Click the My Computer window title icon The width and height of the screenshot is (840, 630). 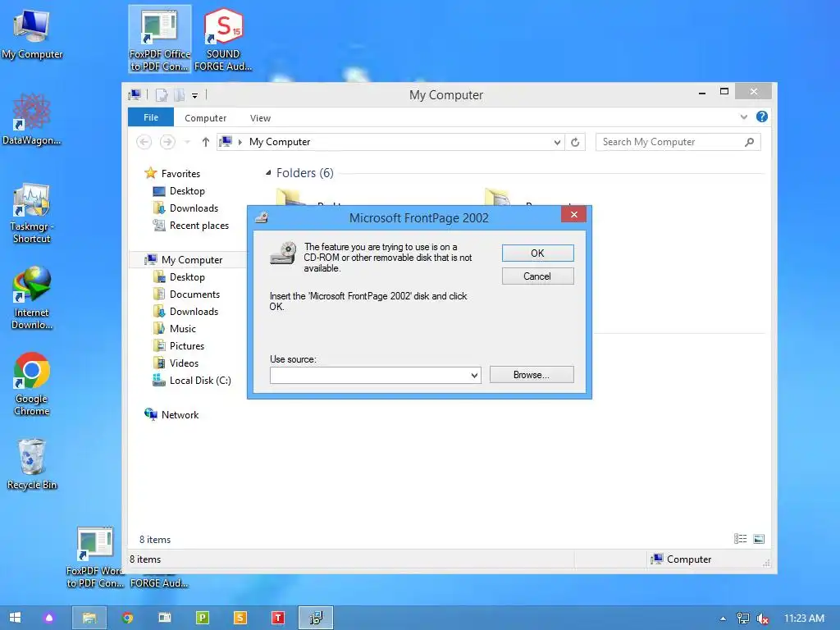click(135, 95)
